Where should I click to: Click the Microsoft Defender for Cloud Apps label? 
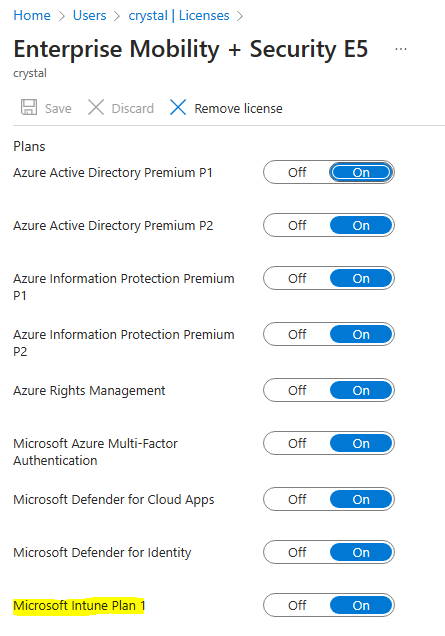tap(114, 500)
